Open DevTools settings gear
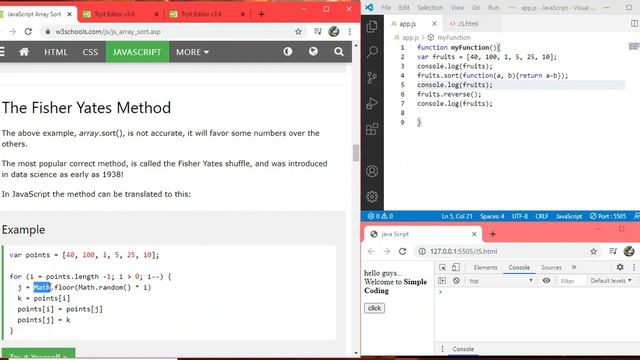Image resolution: width=640 pixels, height=360 pixels. point(620,267)
